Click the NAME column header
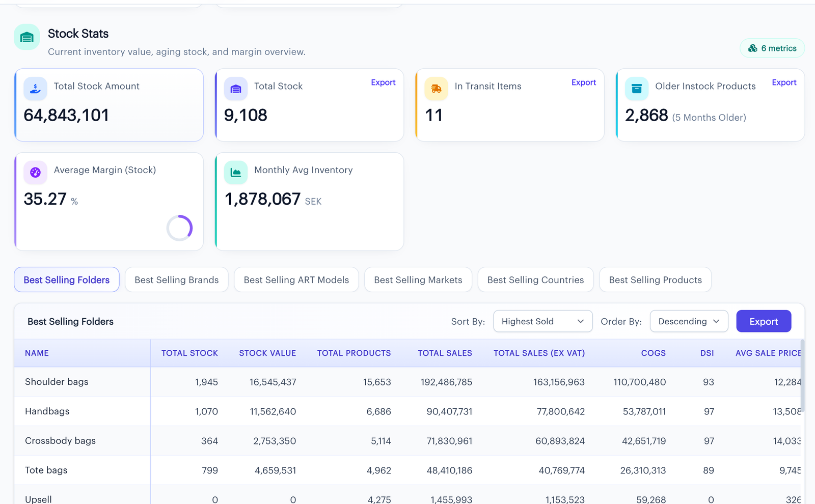 coord(37,353)
